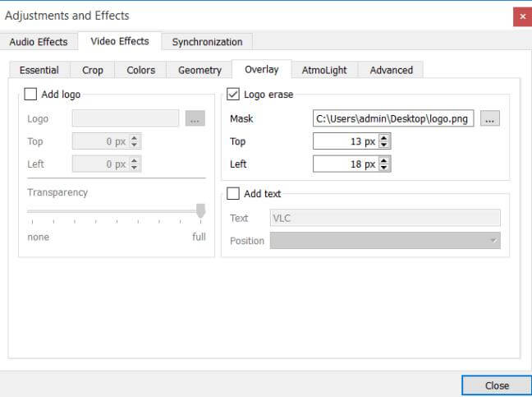Select the Video Effects tab

coord(119,41)
